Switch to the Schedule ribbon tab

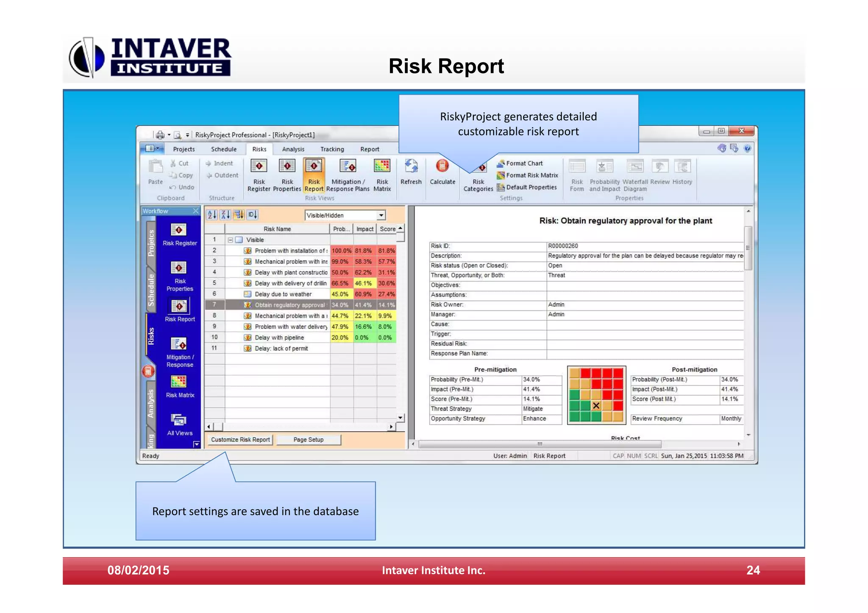tap(224, 149)
